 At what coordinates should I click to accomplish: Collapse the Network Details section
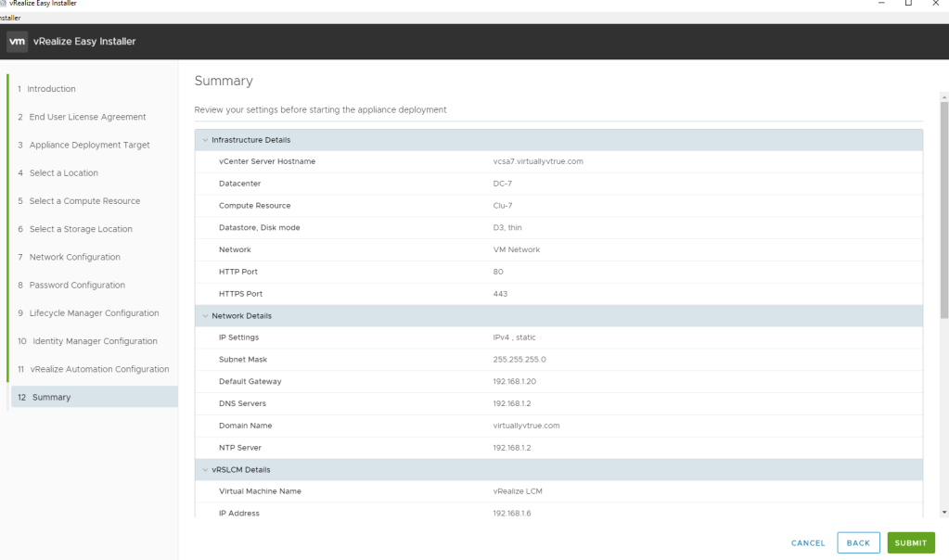pos(205,316)
